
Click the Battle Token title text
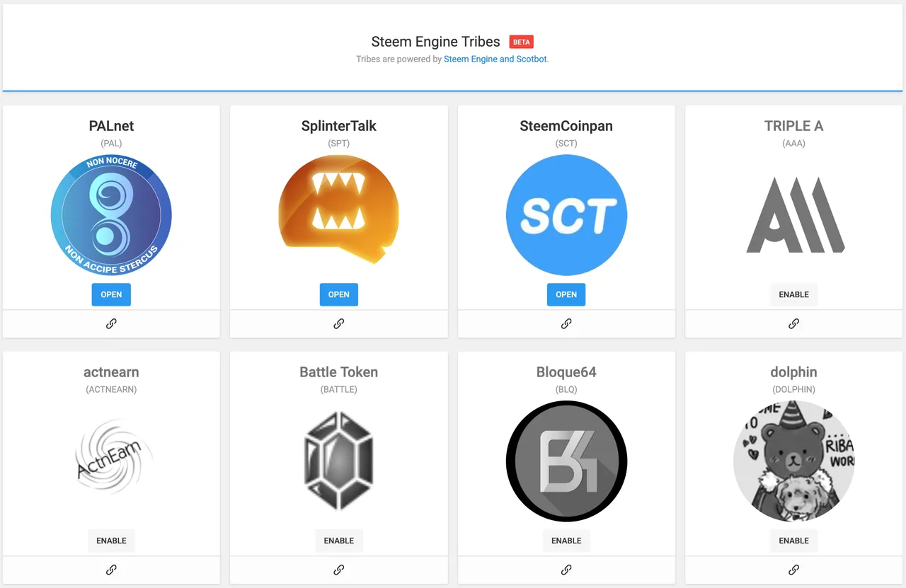(x=339, y=372)
